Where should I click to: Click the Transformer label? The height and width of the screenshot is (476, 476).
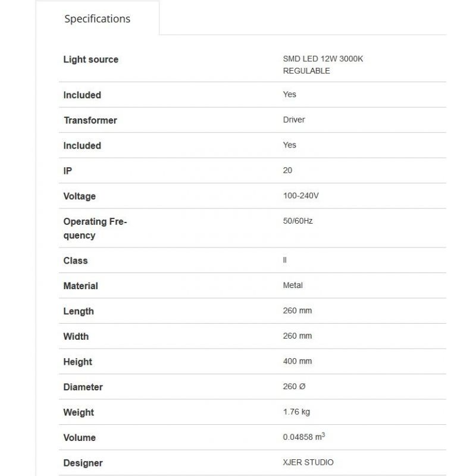[x=90, y=120]
